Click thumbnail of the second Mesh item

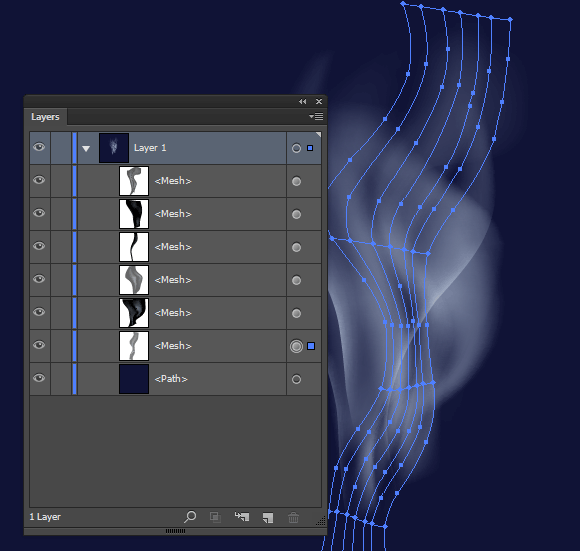click(x=134, y=214)
